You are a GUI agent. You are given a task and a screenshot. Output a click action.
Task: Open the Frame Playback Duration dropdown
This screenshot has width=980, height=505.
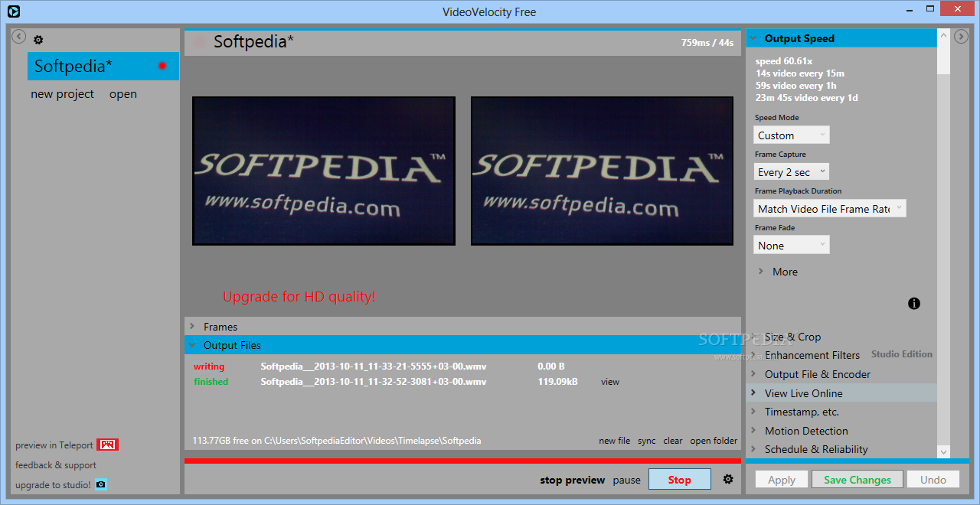pyautogui.click(x=830, y=208)
